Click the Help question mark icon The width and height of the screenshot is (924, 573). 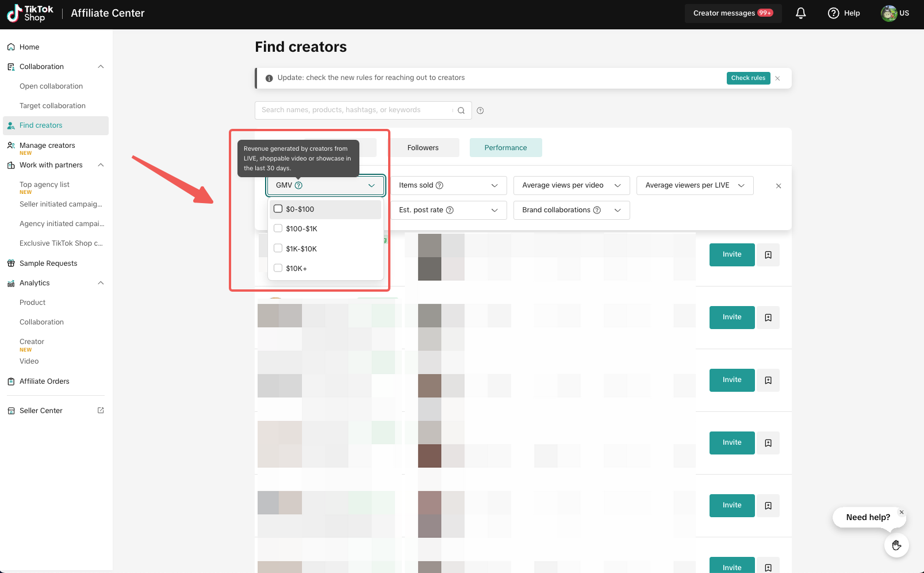(833, 13)
